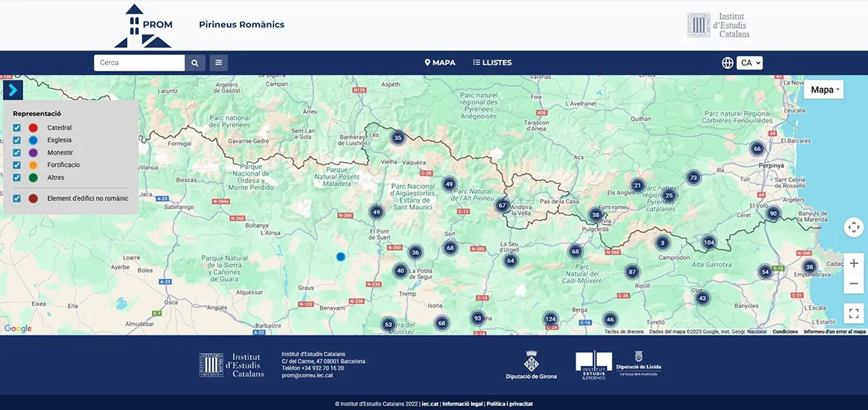Click the Cerca search input field
Screen dimensions: 868x410
tap(139, 63)
